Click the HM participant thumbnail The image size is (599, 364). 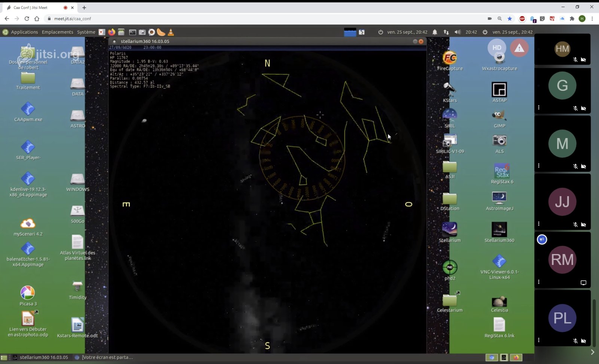pyautogui.click(x=562, y=49)
